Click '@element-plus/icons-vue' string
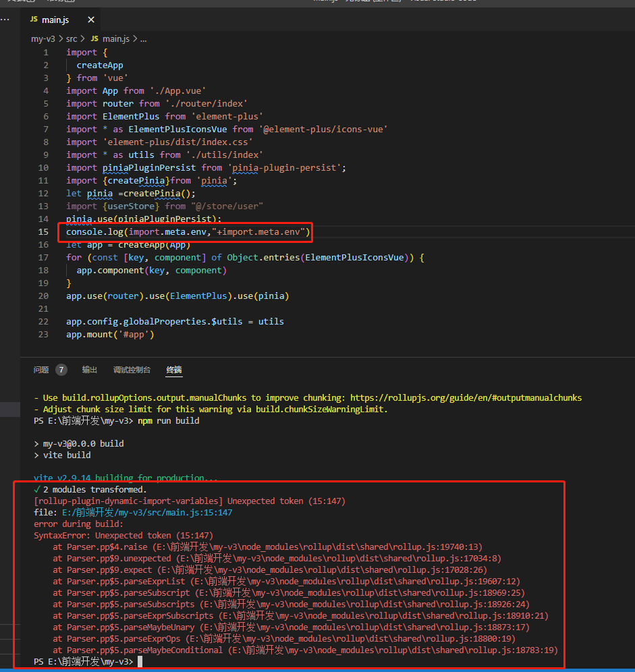 tap(323, 130)
